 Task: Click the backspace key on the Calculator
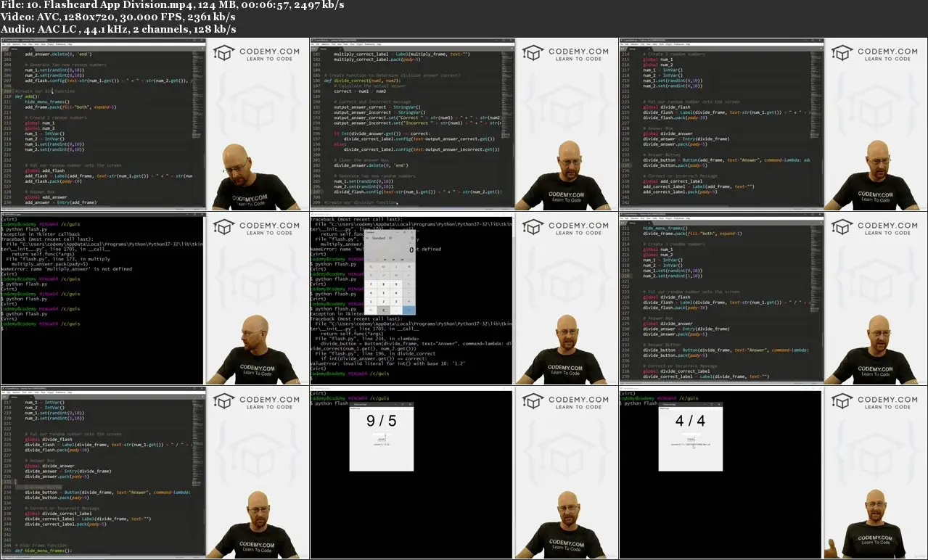click(x=408, y=266)
